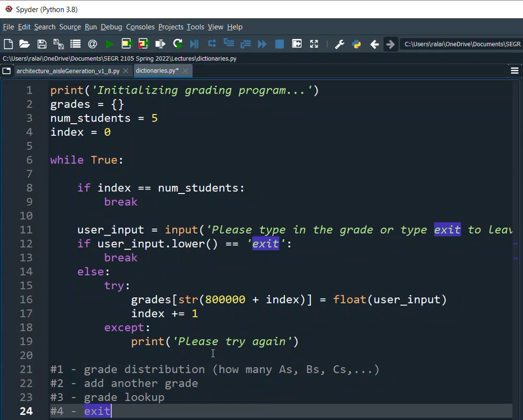
Task: Open the PYTHONPATH manager
Action: coord(357,44)
